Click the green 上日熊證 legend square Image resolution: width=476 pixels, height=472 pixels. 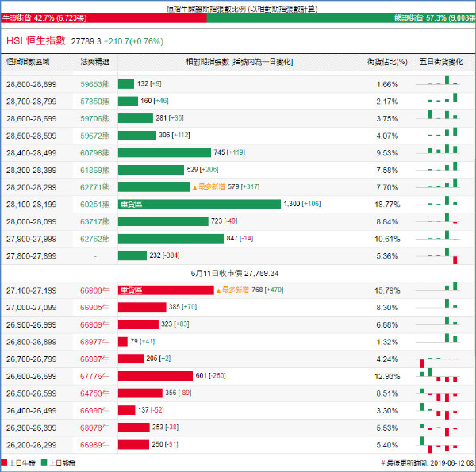coord(44,462)
